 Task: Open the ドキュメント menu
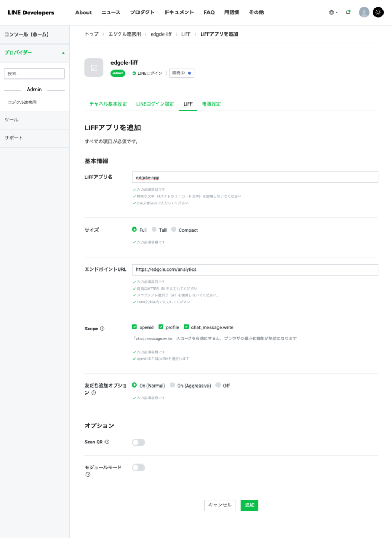coord(179,13)
